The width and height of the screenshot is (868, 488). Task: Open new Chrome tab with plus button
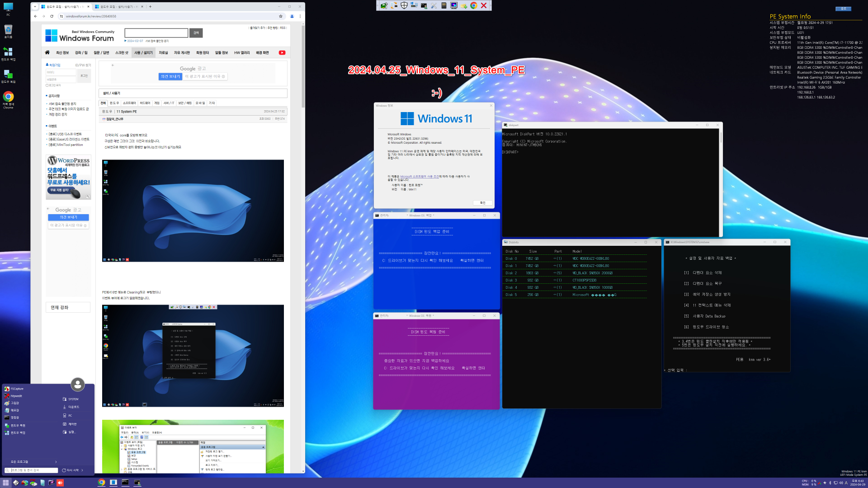150,7
